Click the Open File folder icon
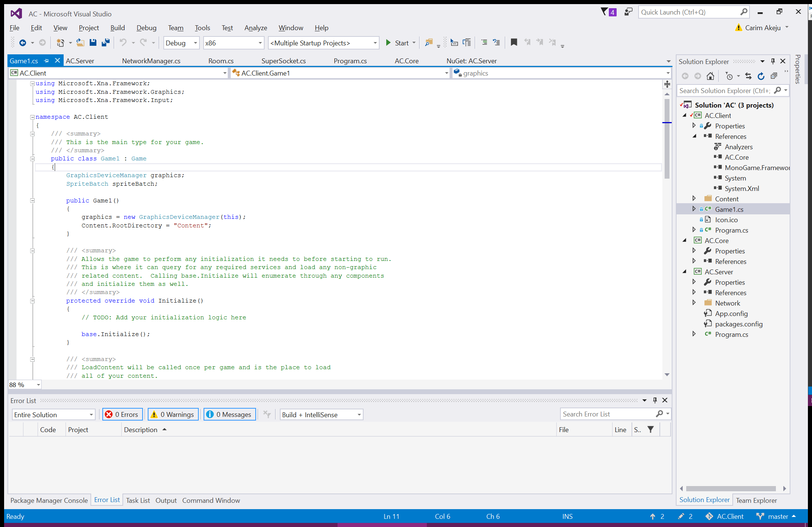 [x=80, y=43]
